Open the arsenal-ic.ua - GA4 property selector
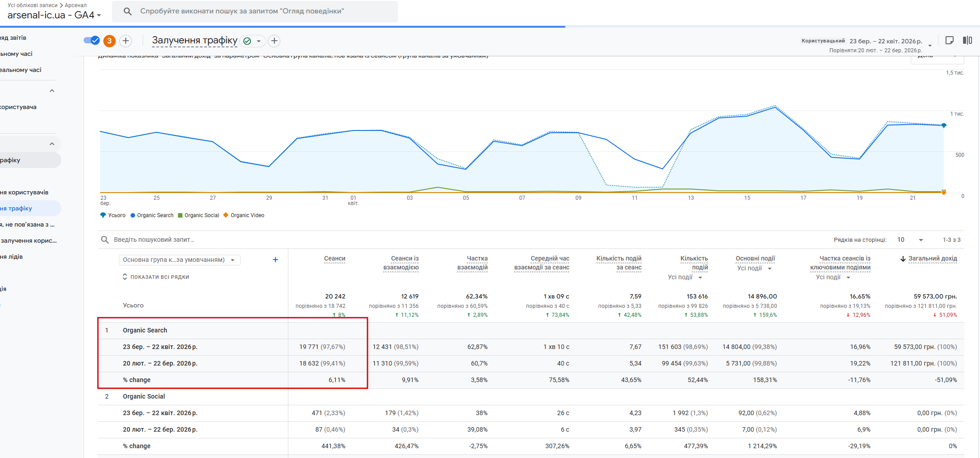The width and height of the screenshot is (980, 458). [x=54, y=15]
